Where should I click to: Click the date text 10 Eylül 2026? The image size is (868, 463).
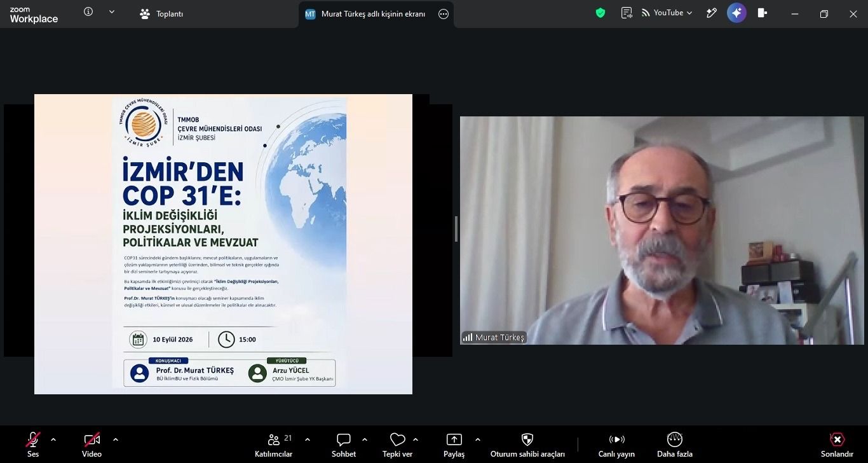coord(173,340)
